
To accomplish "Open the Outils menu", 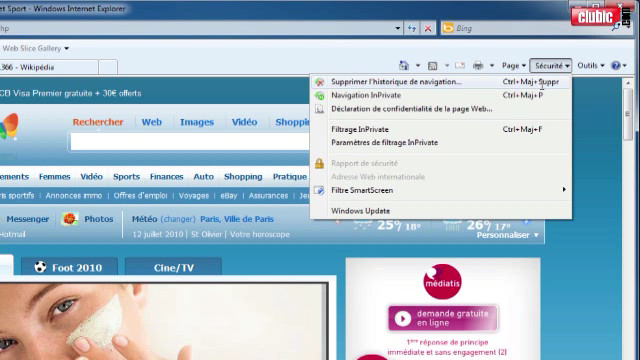I will tap(591, 66).
